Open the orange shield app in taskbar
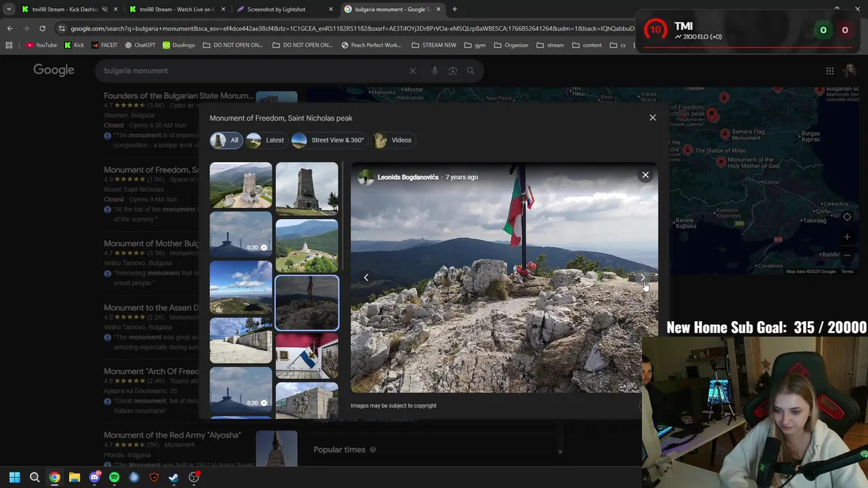Screen dimensions: 868x488 (x=154, y=477)
